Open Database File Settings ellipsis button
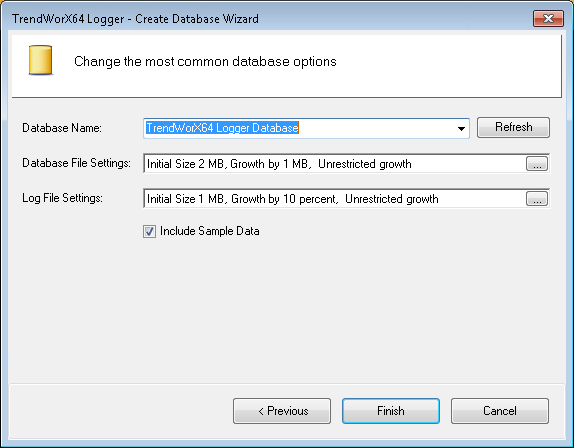Image resolution: width=574 pixels, height=448 pixels. pos(537,164)
